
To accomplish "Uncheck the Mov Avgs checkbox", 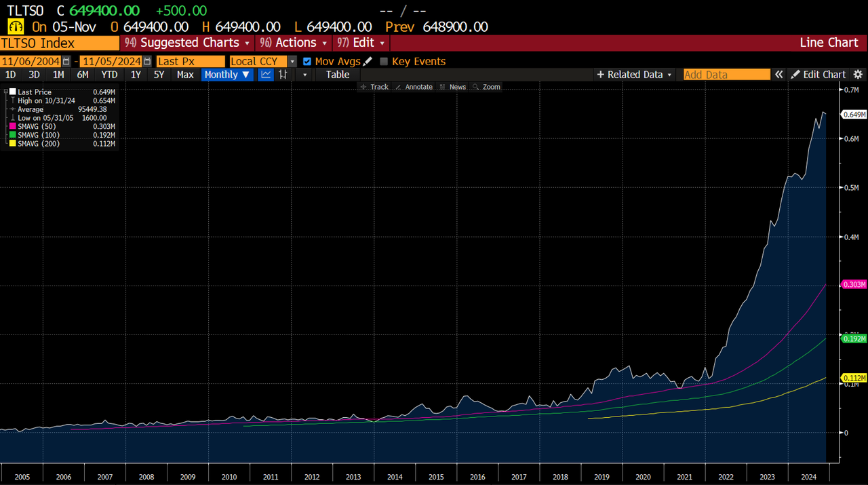I will [x=307, y=61].
